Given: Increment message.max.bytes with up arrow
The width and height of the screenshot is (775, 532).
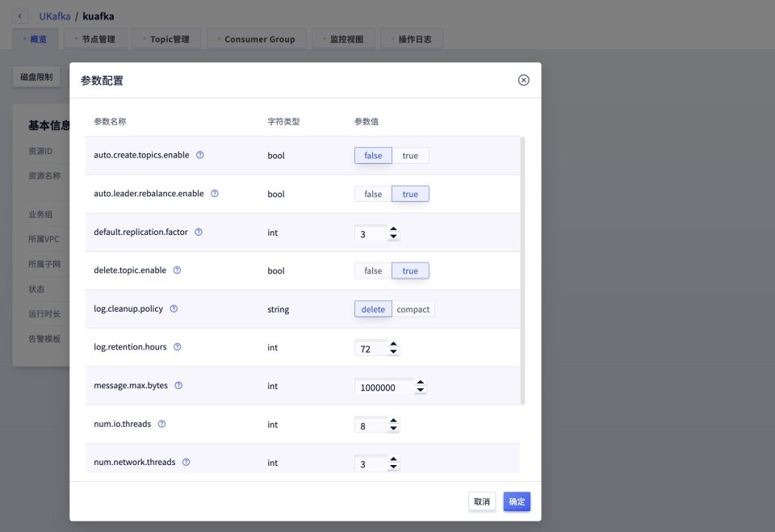Looking at the screenshot, I should coord(421,383).
